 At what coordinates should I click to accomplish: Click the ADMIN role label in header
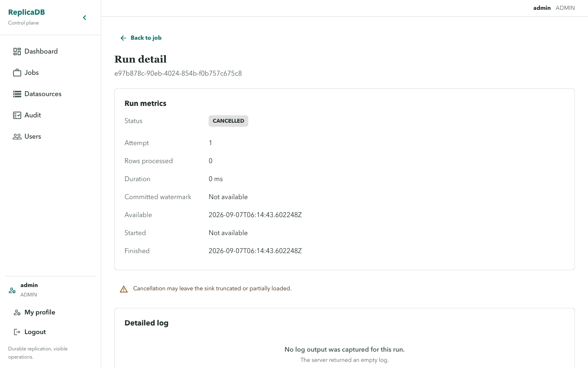click(565, 8)
